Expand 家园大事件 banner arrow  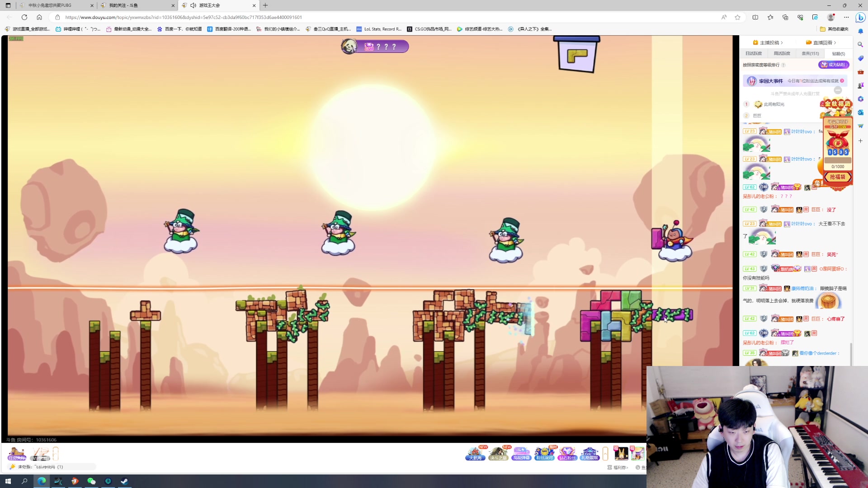pyautogui.click(x=842, y=81)
